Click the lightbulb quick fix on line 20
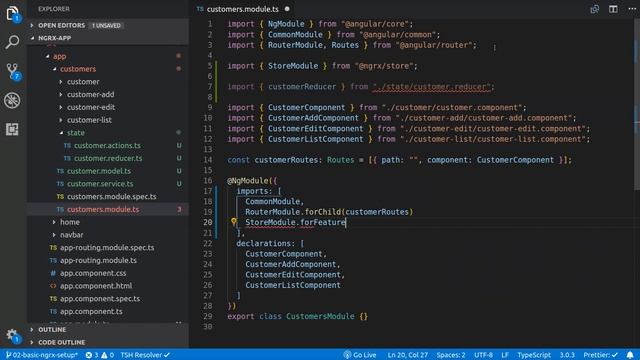 233,222
